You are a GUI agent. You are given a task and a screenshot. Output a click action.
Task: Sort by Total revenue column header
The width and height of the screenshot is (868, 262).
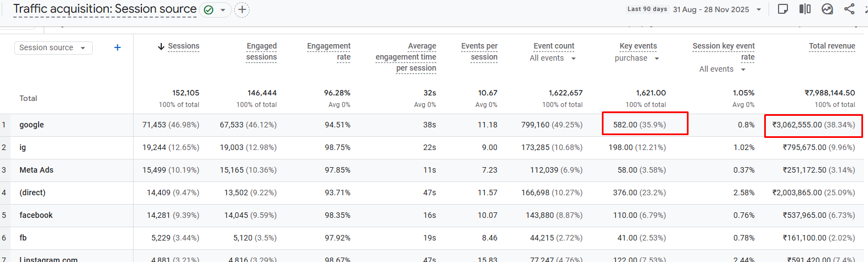(x=832, y=46)
